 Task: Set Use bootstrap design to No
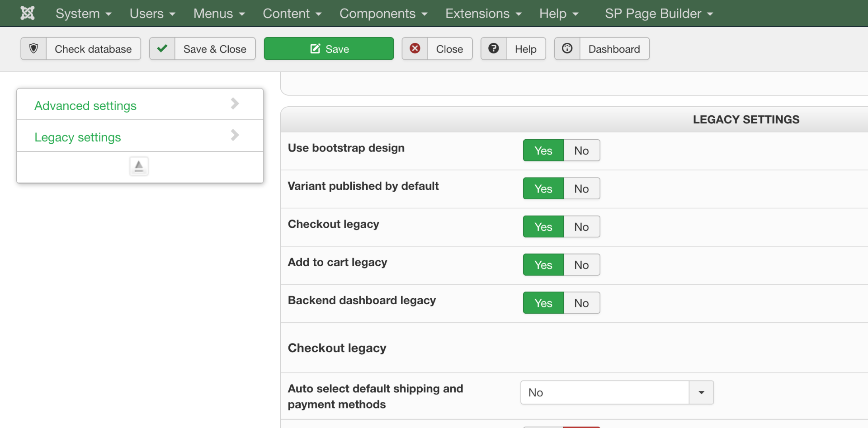click(x=581, y=151)
